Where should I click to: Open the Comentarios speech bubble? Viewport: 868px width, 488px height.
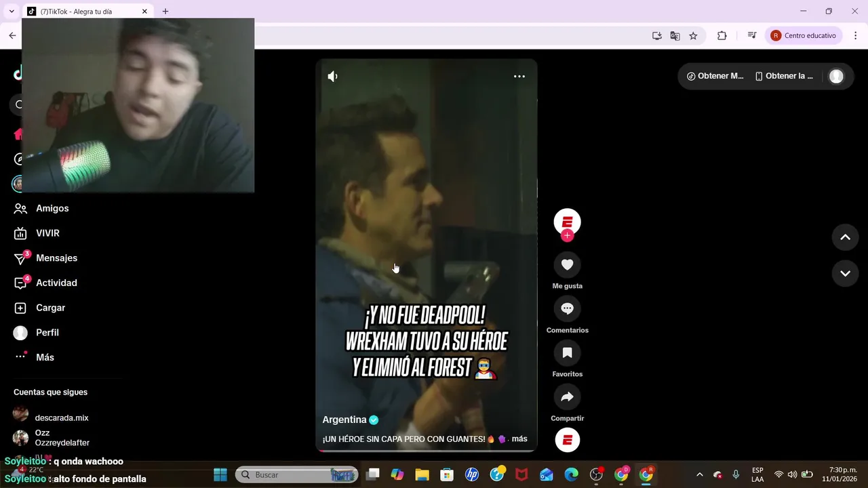coord(568,309)
